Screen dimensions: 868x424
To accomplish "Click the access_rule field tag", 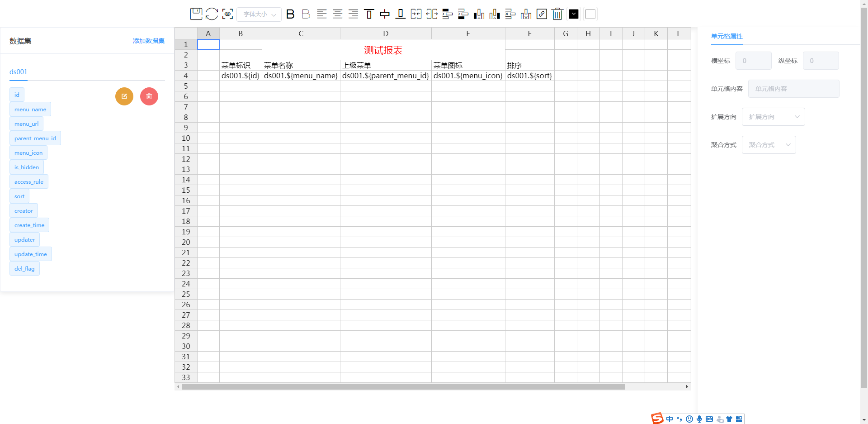I will pyautogui.click(x=29, y=181).
